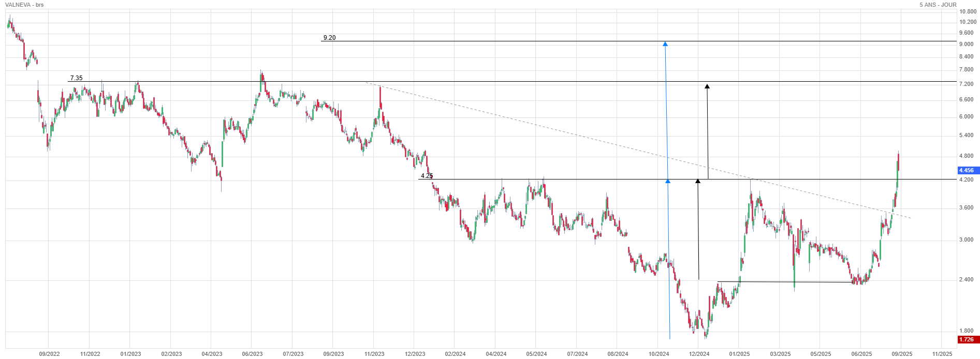The width and height of the screenshot is (980, 359).
Task: Click the 07/2024 date axis label
Action: [577, 354]
